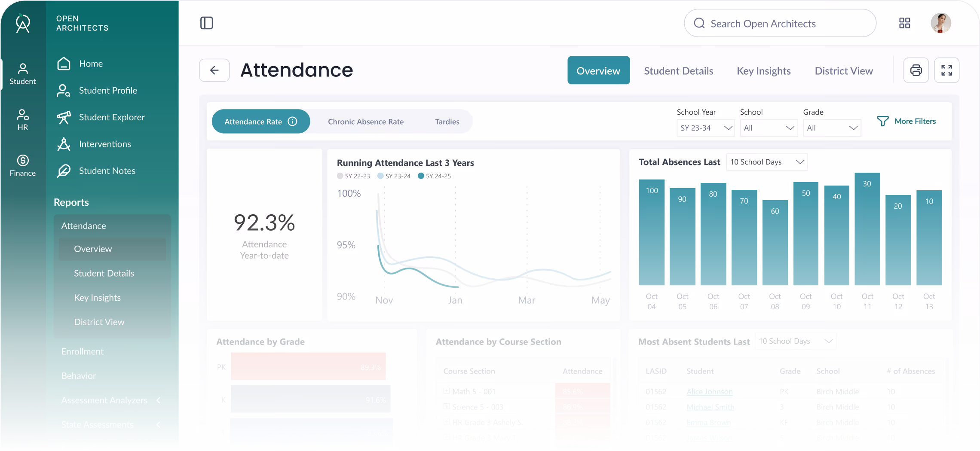Open the District View tab
Screen dimensions: 980x451
coord(843,70)
